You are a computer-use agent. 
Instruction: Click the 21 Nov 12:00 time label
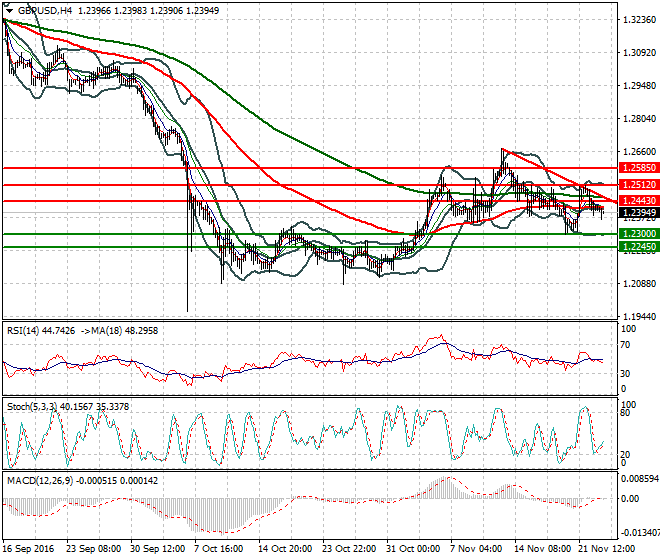click(607, 549)
